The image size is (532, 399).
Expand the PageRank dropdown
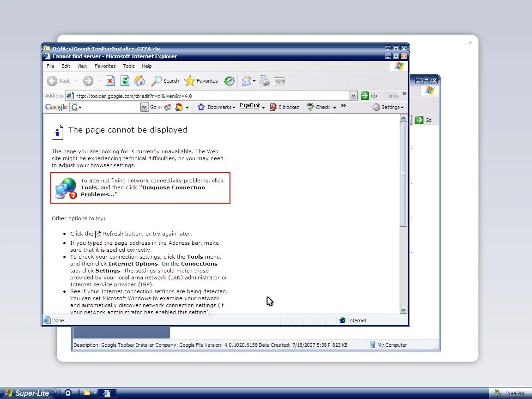click(x=263, y=108)
